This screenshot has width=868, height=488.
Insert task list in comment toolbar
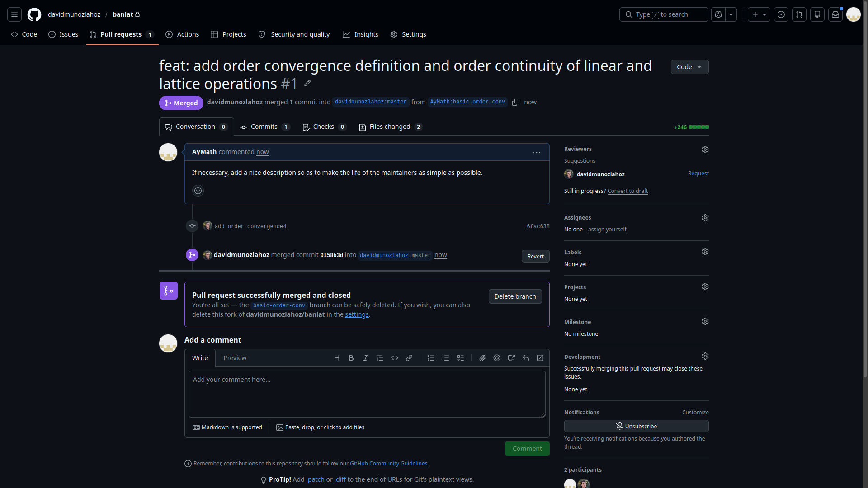460,358
